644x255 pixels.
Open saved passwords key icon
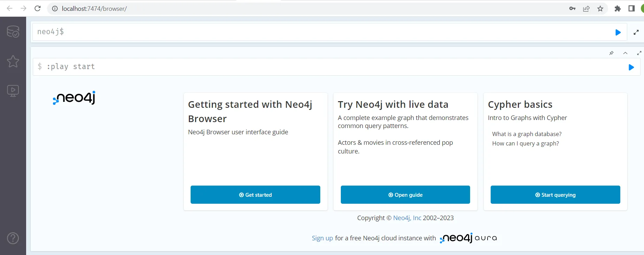click(572, 9)
